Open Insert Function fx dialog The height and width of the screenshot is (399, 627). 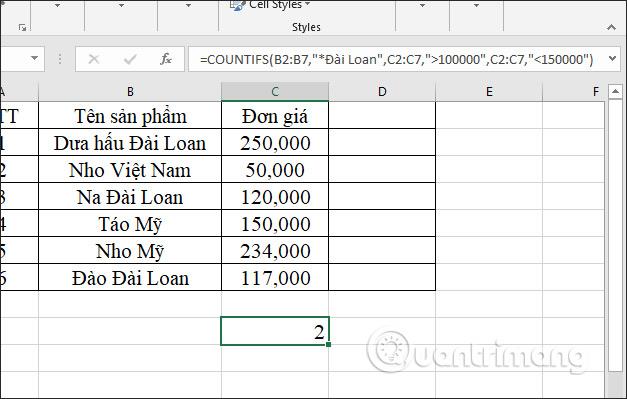[x=166, y=59]
